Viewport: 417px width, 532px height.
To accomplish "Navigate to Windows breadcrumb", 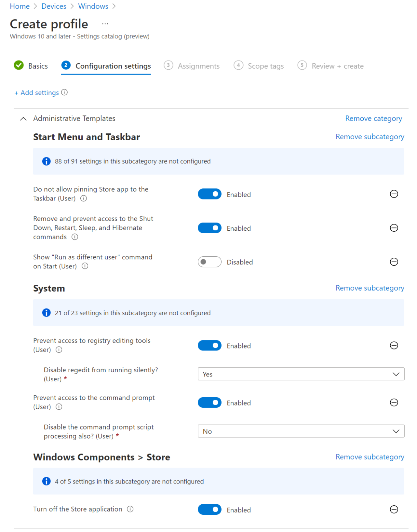I will coord(93,6).
